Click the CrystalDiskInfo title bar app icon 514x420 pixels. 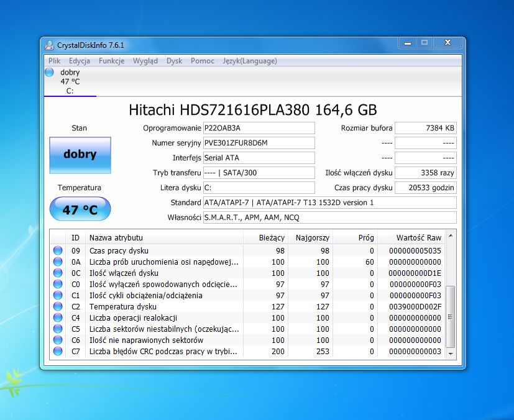pyautogui.click(x=49, y=45)
